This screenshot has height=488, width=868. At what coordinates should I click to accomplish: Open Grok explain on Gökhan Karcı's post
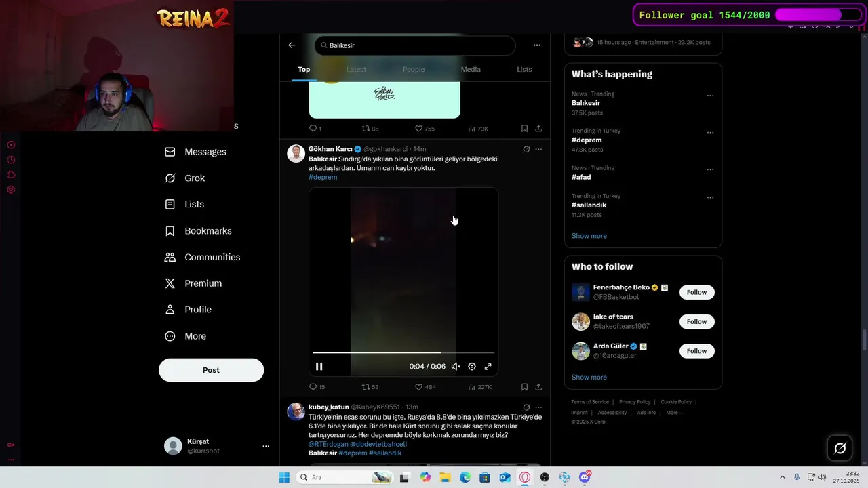[526, 149]
